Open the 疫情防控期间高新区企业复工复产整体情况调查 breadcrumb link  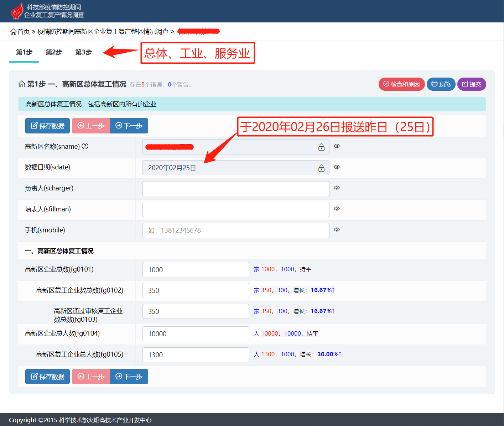coord(103,32)
